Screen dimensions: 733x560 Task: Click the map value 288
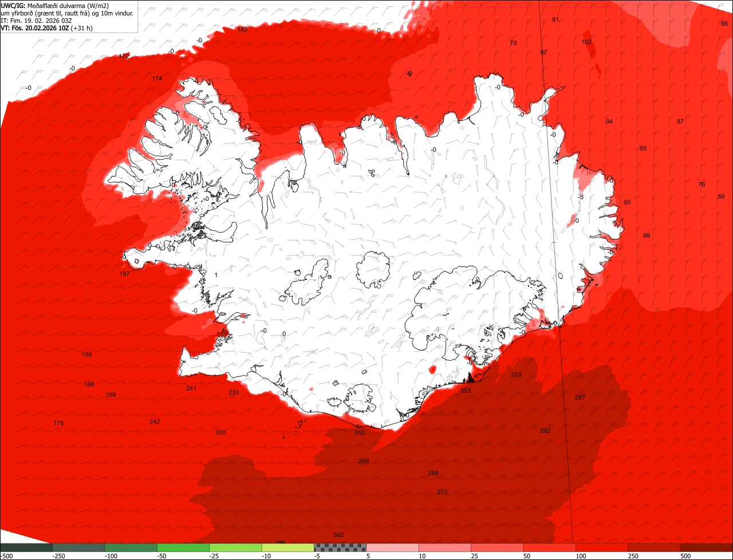tap(433, 473)
